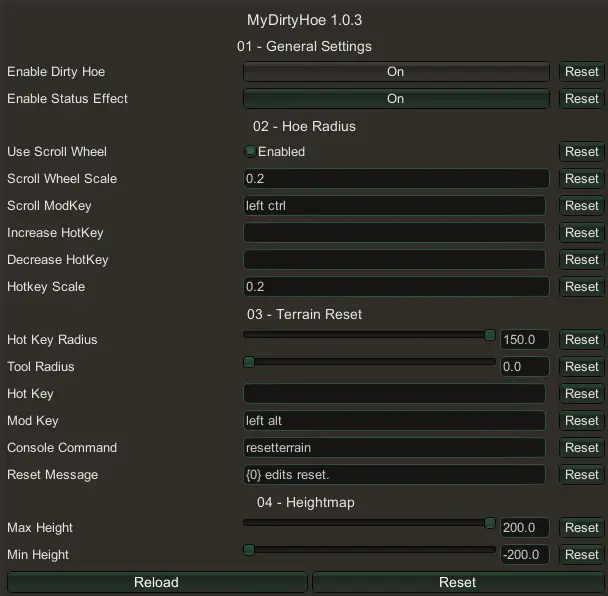
Task: Reset the Console Command setting
Action: [x=581, y=447]
